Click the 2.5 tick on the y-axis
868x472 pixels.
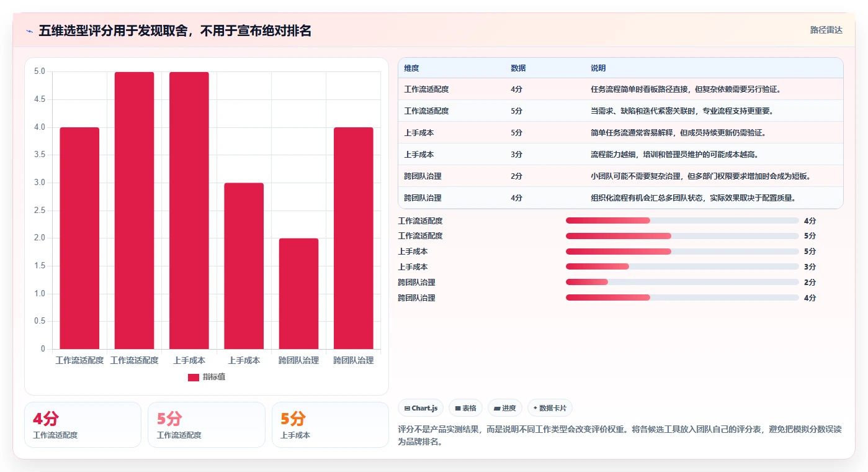pyautogui.click(x=40, y=211)
